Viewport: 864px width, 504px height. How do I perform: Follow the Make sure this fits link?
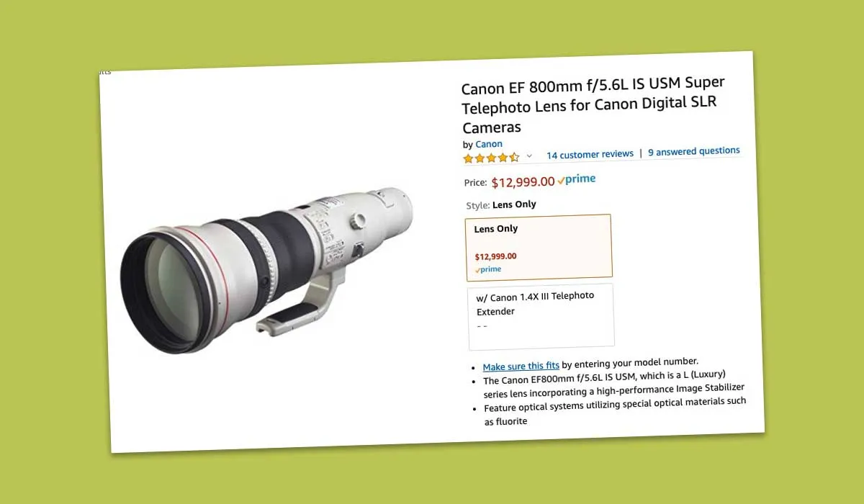coord(521,366)
